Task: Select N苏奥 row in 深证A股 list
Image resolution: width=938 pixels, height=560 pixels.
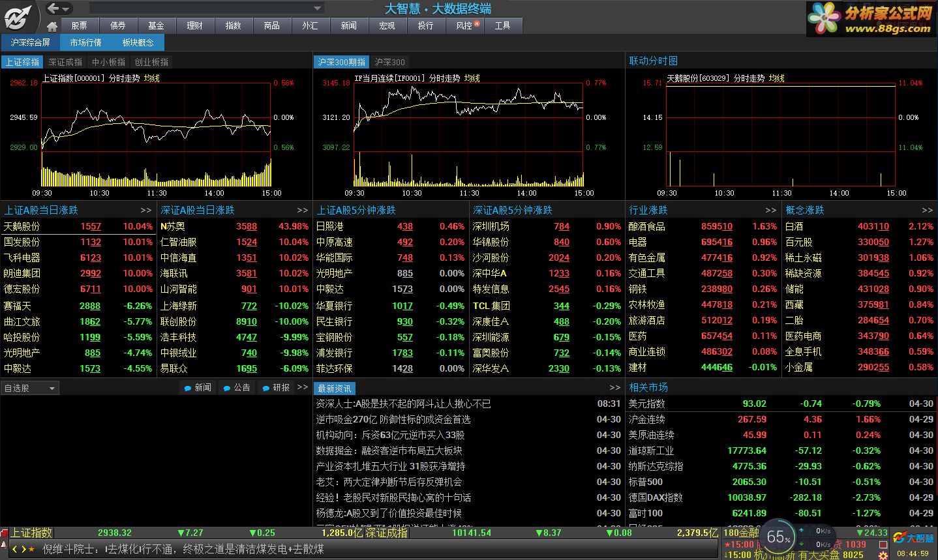Action: point(235,226)
